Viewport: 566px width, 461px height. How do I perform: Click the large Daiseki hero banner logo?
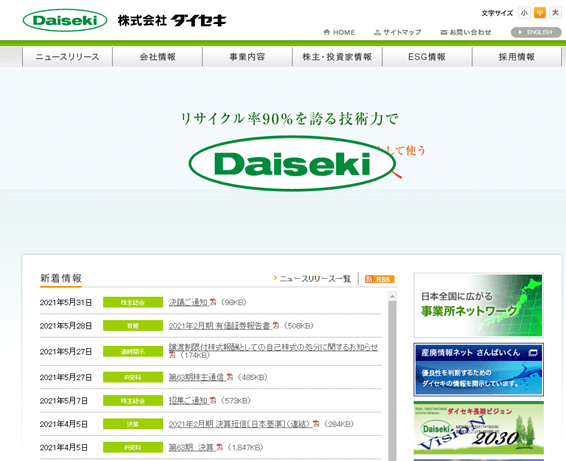coord(292,164)
